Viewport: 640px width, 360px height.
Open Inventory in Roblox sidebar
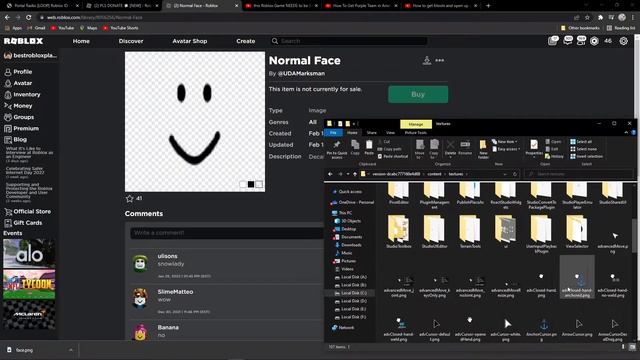point(22,94)
